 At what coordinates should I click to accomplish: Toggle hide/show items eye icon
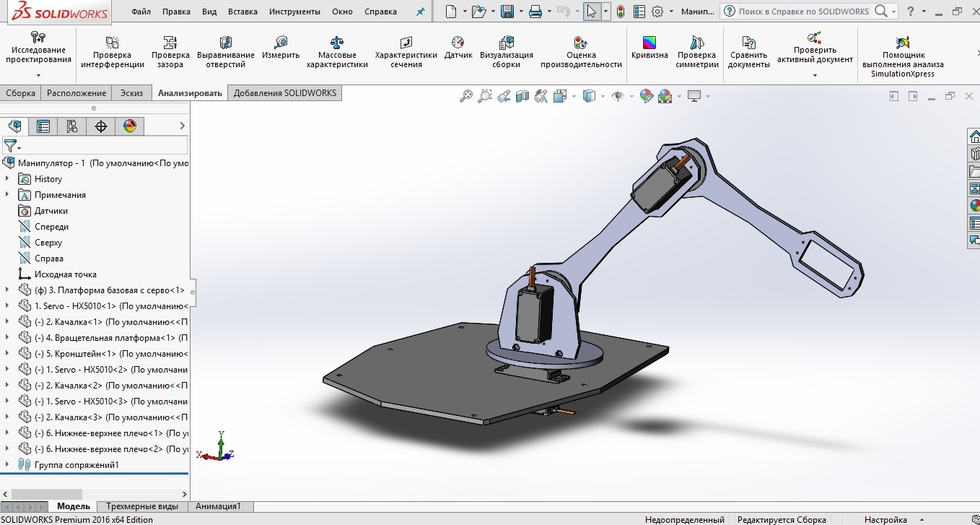617,96
